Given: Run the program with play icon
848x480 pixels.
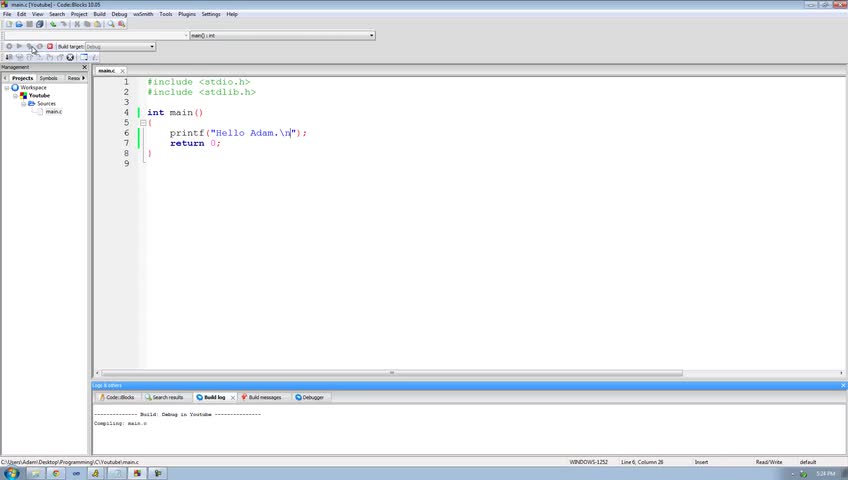Looking at the screenshot, I should pos(19,46).
